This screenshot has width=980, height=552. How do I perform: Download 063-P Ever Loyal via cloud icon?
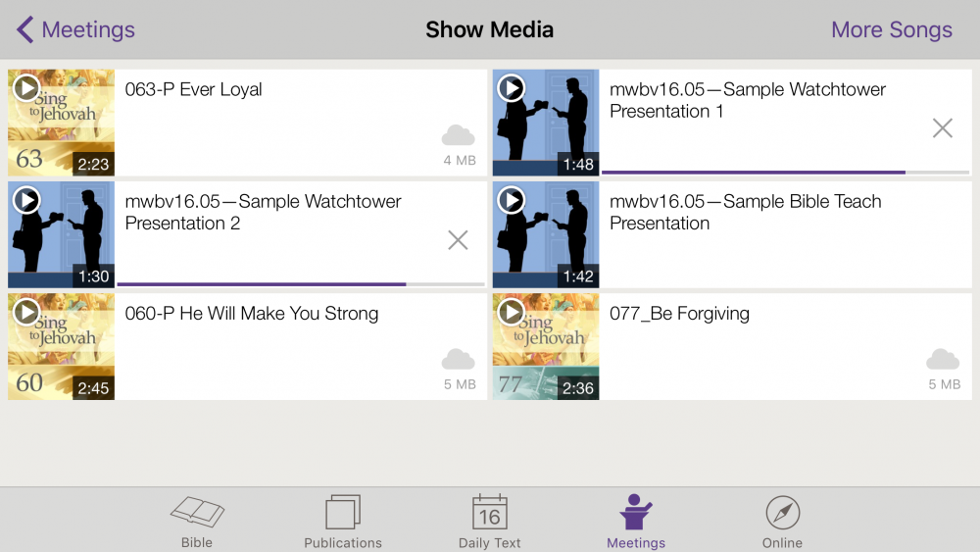[459, 135]
